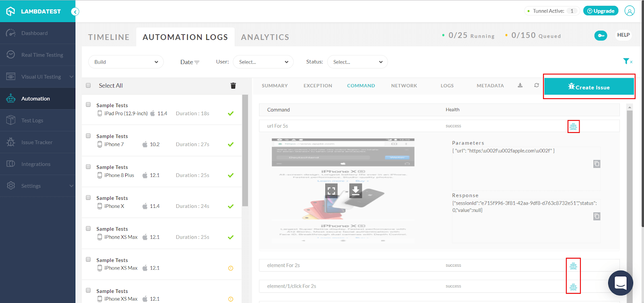Click the bug icon on the 'url For 5s' row
Viewport: 644px width, 303px height.
click(573, 127)
